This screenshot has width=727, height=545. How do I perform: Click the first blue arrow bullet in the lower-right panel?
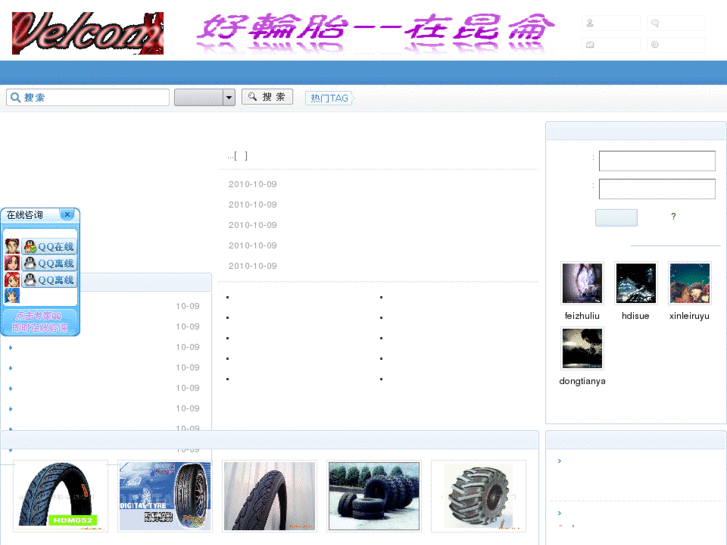(560, 461)
